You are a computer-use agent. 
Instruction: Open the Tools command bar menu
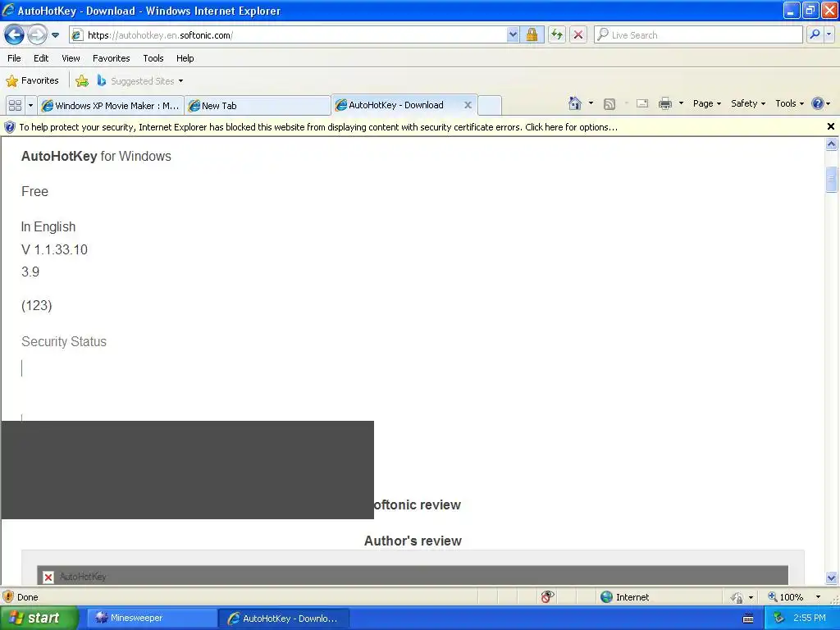tap(789, 103)
